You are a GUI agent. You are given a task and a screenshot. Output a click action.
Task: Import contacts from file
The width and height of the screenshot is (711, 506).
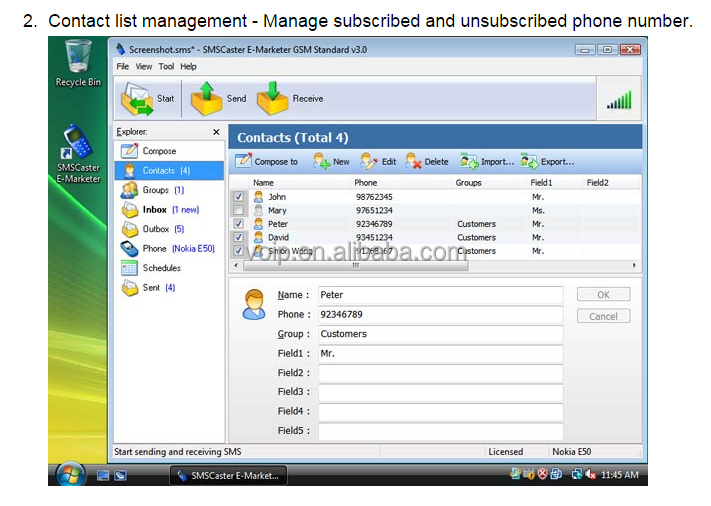487,161
